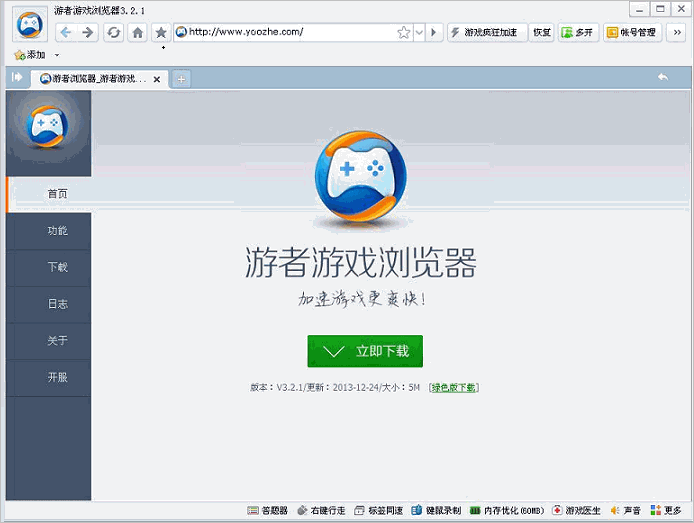Screen dimensions: 694x523
Task: Bookmark page with the address bar star outline
Action: pyautogui.click(x=404, y=32)
